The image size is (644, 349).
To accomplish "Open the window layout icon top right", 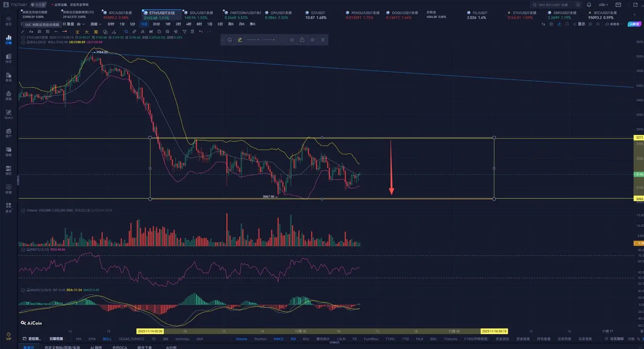I will click(x=635, y=5).
